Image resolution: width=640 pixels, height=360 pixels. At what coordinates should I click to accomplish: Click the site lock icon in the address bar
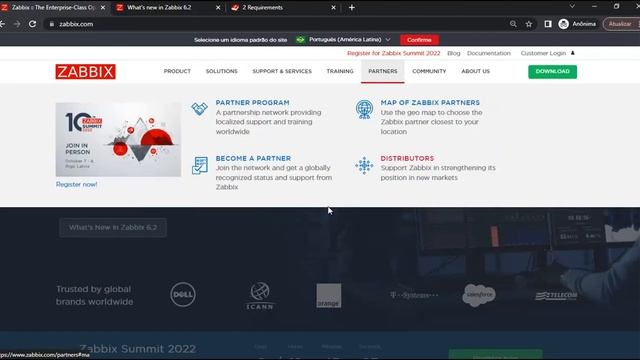(51, 24)
